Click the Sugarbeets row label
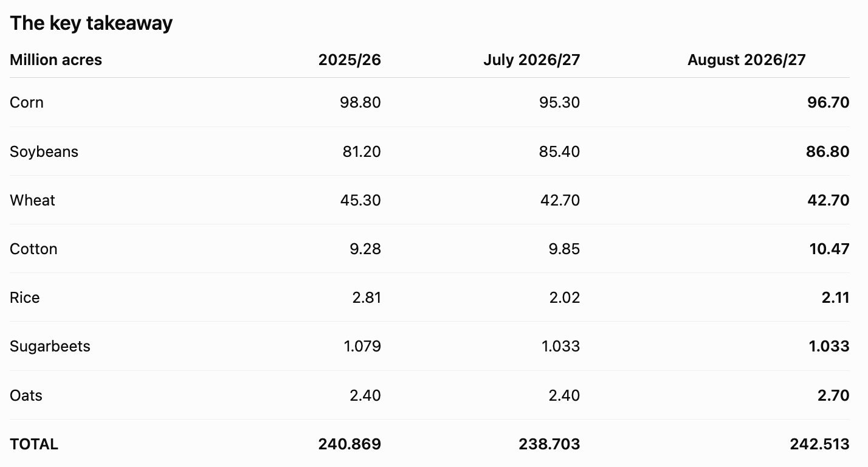The height and width of the screenshot is (467, 868). (x=50, y=346)
